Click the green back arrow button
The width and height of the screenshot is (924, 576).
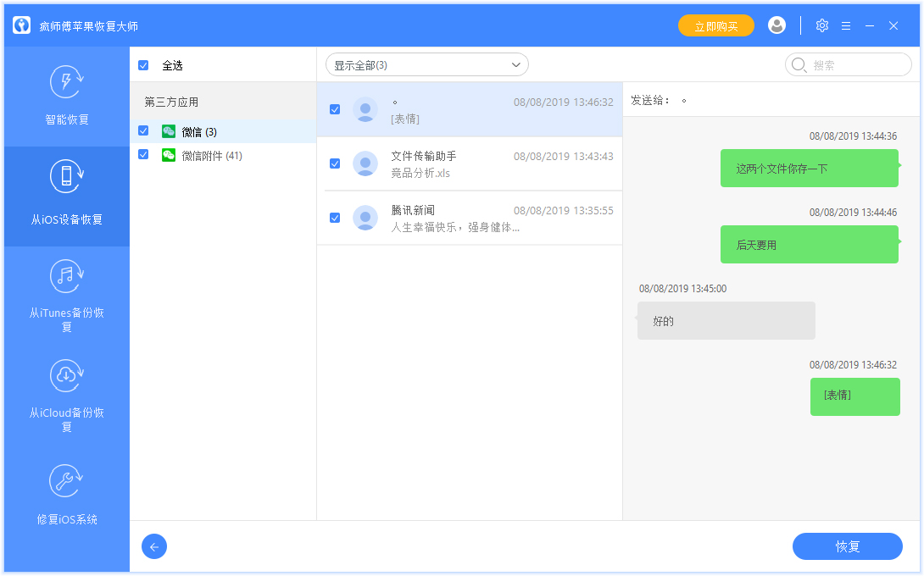154,546
